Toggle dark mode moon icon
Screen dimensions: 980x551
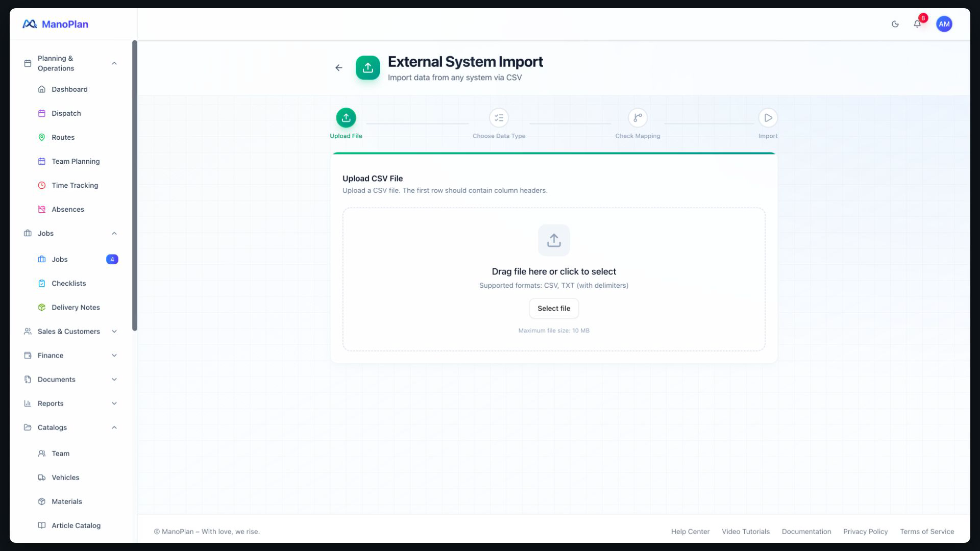click(895, 24)
